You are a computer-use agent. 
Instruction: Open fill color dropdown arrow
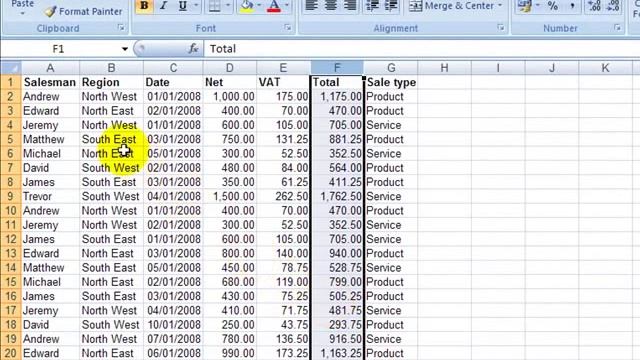click(260, 6)
